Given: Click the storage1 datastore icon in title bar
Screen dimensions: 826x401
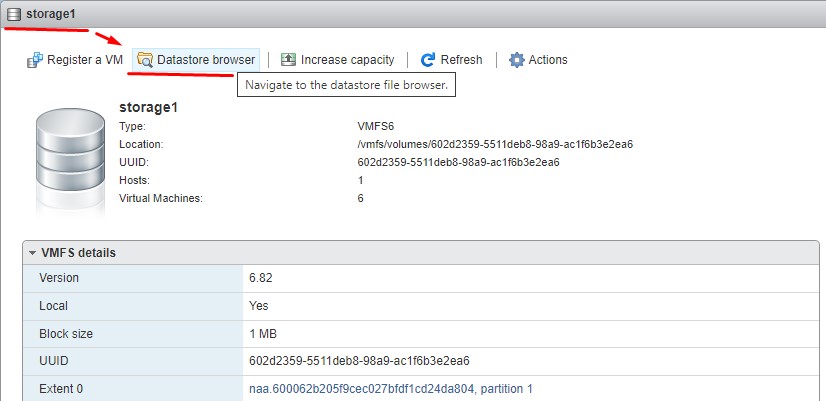Looking at the screenshot, I should (x=14, y=15).
